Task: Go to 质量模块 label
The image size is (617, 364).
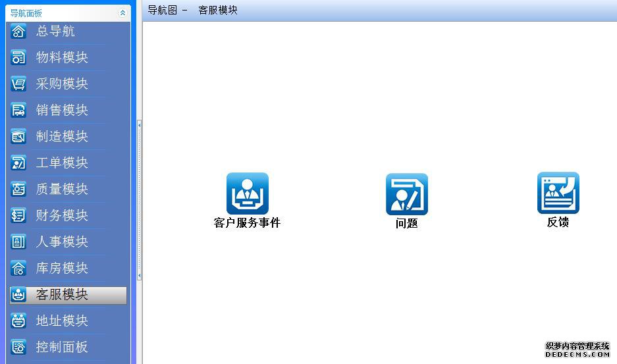Action: 62,190
